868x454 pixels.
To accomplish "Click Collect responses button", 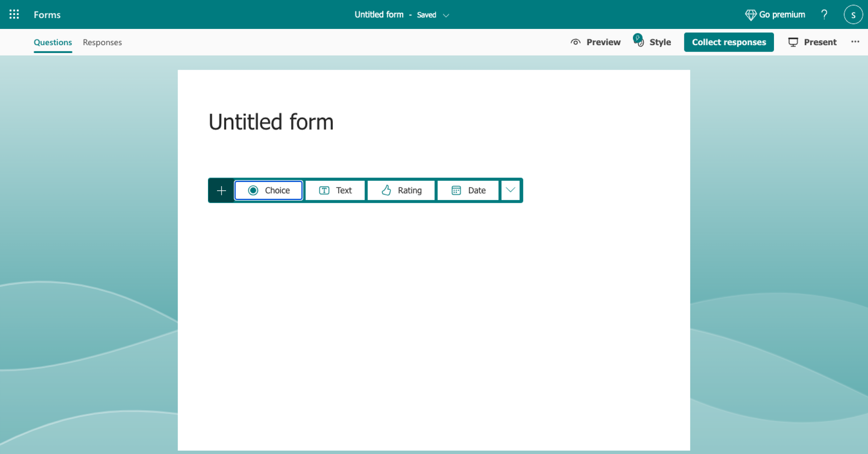I will [x=729, y=42].
